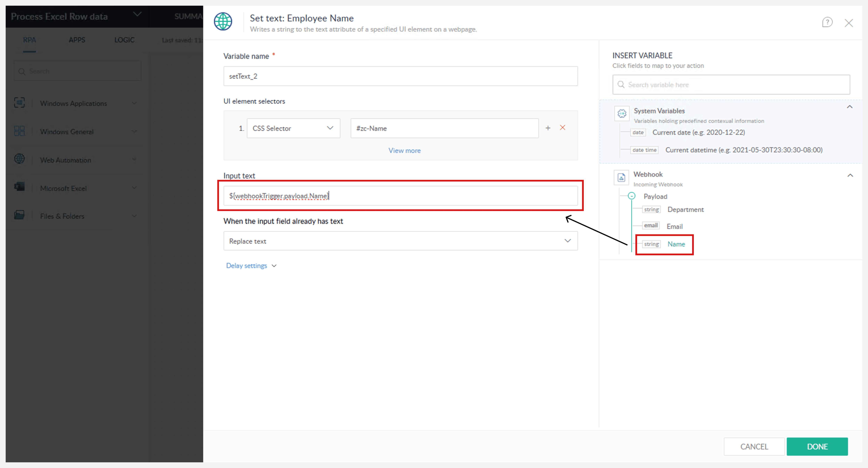Open the Replace text dropdown
The height and width of the screenshot is (468, 868).
click(x=400, y=241)
